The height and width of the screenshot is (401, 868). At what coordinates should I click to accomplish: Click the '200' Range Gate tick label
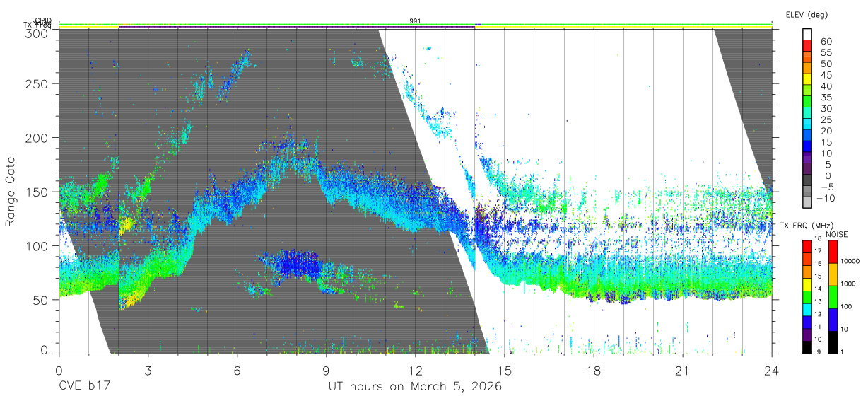coord(37,138)
